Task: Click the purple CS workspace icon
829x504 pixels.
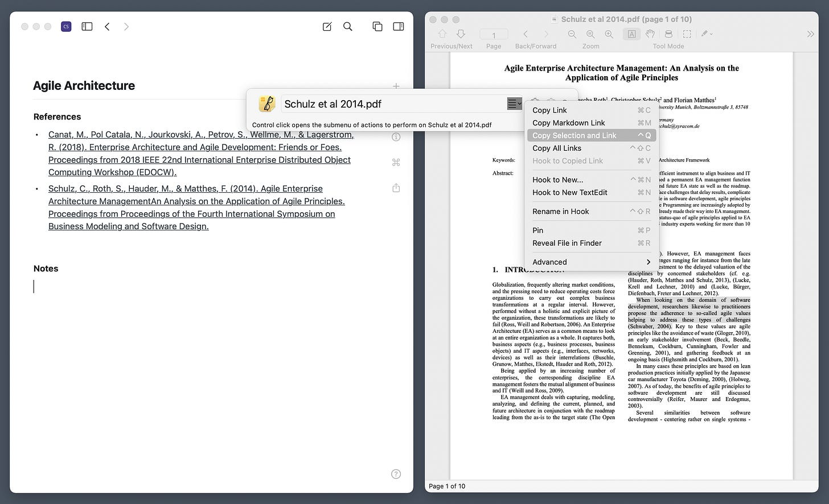Action: [66, 26]
